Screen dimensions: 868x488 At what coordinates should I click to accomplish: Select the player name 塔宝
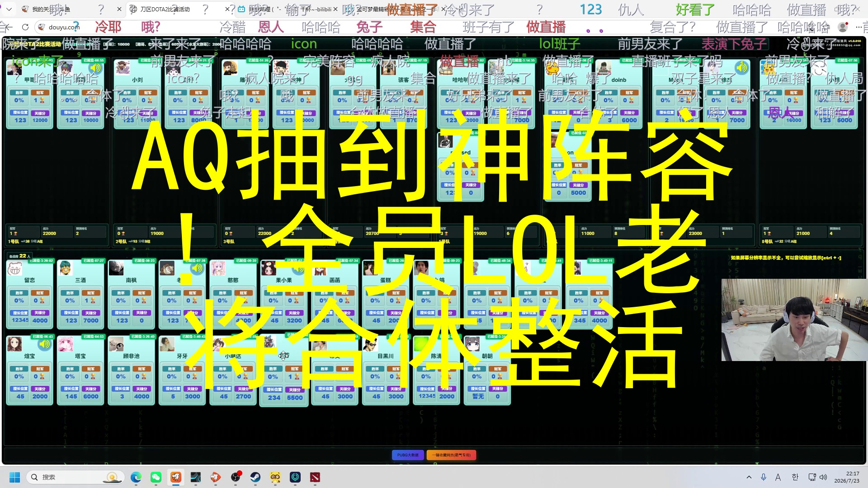click(80, 356)
